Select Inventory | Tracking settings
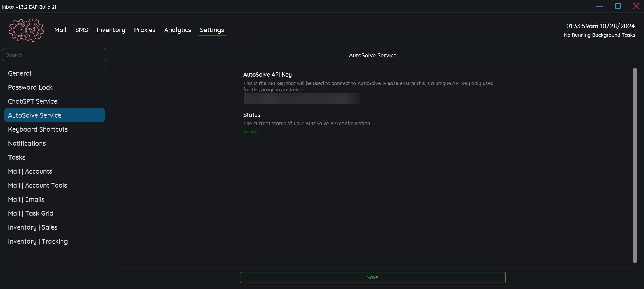Screen dimensions: 644x289 (38, 241)
